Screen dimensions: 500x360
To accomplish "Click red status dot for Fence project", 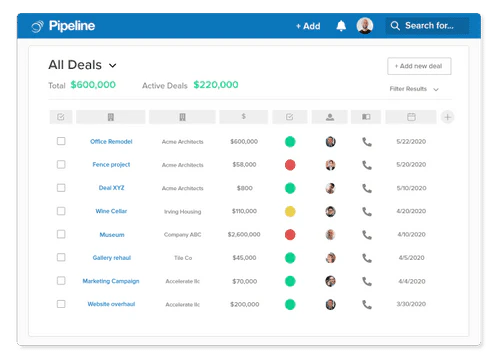I will [x=290, y=165].
